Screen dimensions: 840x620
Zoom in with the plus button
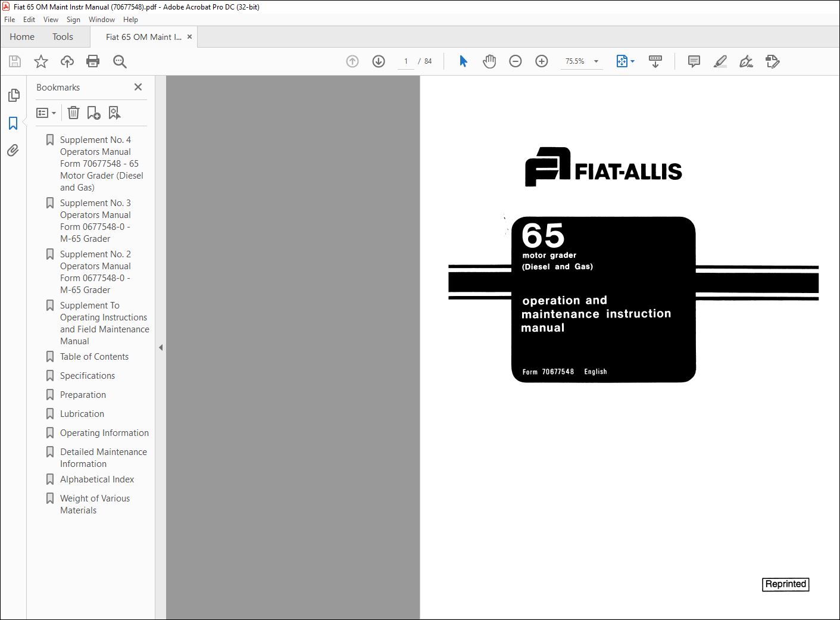(x=542, y=61)
